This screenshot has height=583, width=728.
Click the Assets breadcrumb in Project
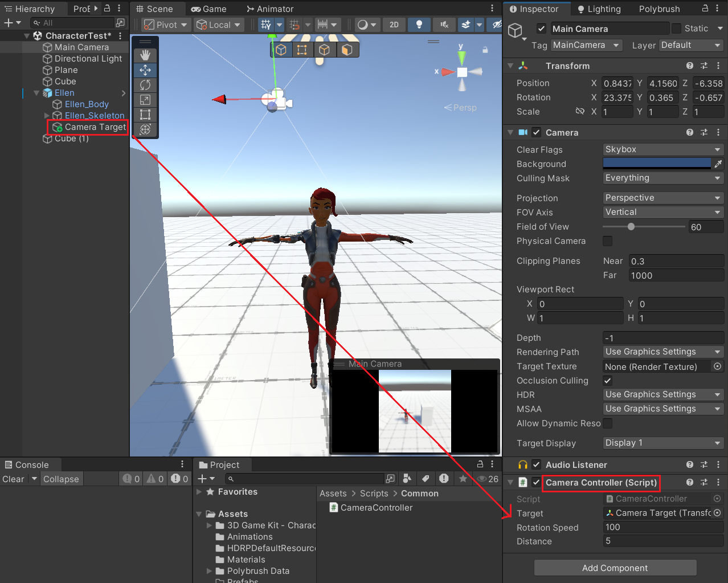[x=333, y=494]
